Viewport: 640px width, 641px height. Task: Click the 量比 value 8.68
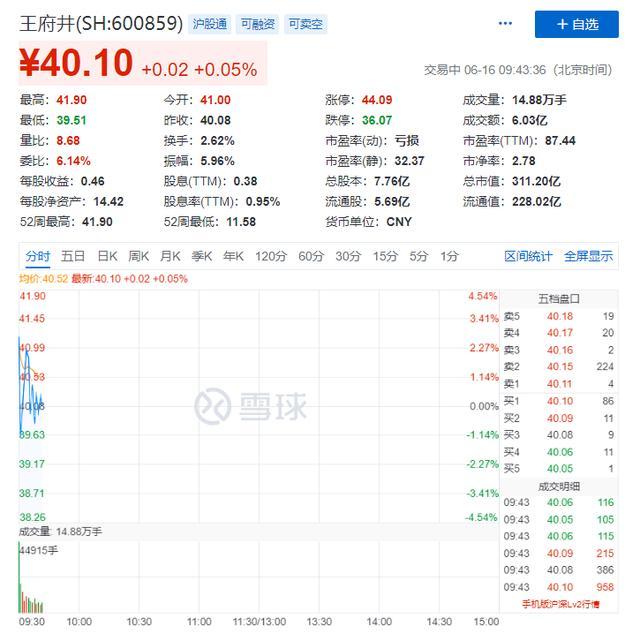tap(68, 141)
